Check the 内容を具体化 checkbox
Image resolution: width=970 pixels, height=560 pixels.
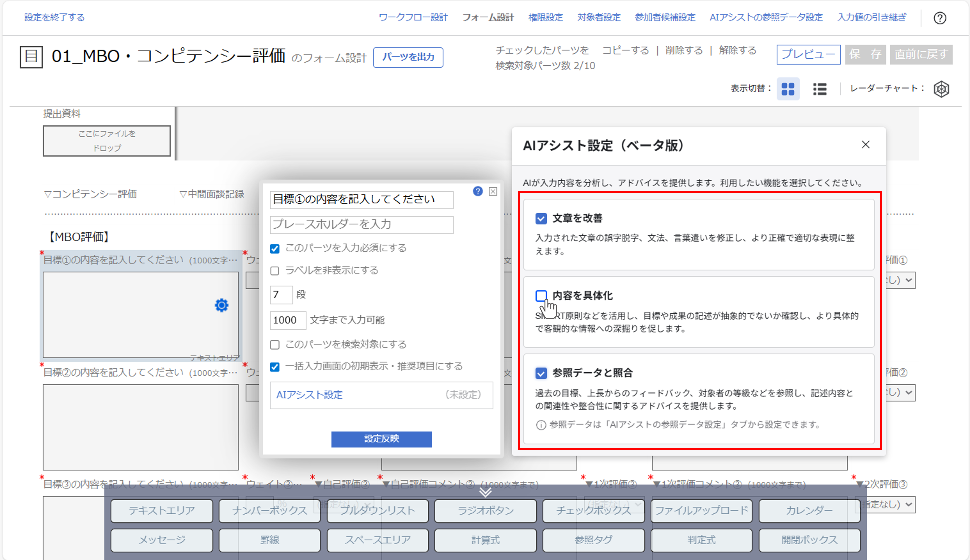(541, 295)
